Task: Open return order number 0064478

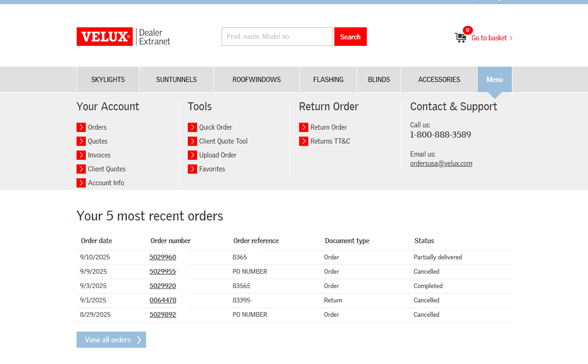Action: pos(163,300)
